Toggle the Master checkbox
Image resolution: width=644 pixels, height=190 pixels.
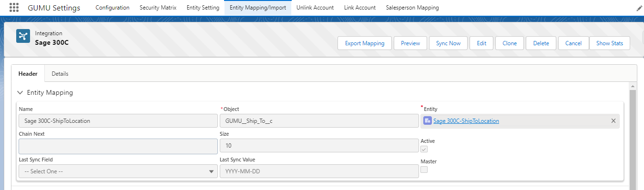tap(424, 170)
